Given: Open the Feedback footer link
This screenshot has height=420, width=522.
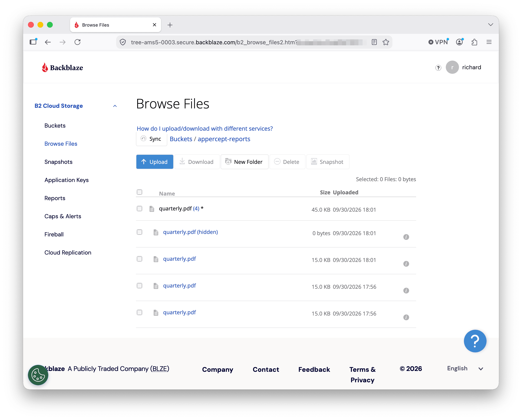Looking at the screenshot, I should tap(314, 369).
